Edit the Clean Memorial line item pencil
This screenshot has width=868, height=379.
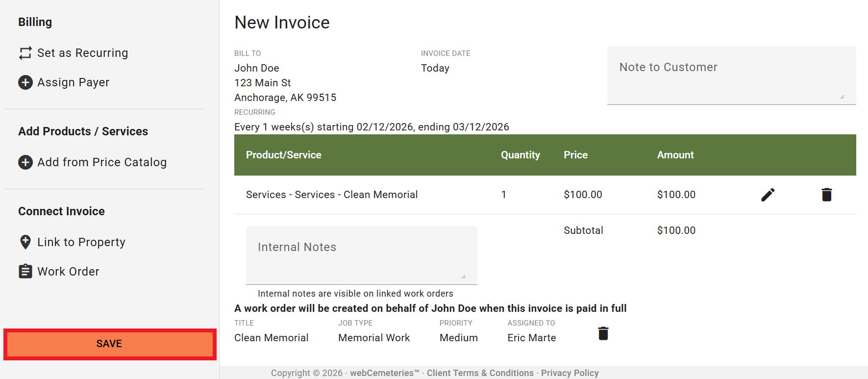coord(768,195)
